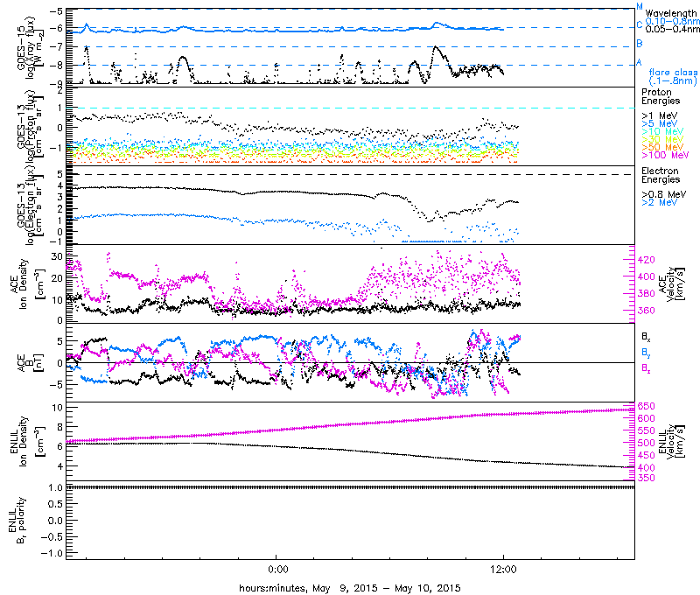Click the 'ACE Ion Density' axis title
Viewport: 700px width, 595px height.
click(27, 283)
